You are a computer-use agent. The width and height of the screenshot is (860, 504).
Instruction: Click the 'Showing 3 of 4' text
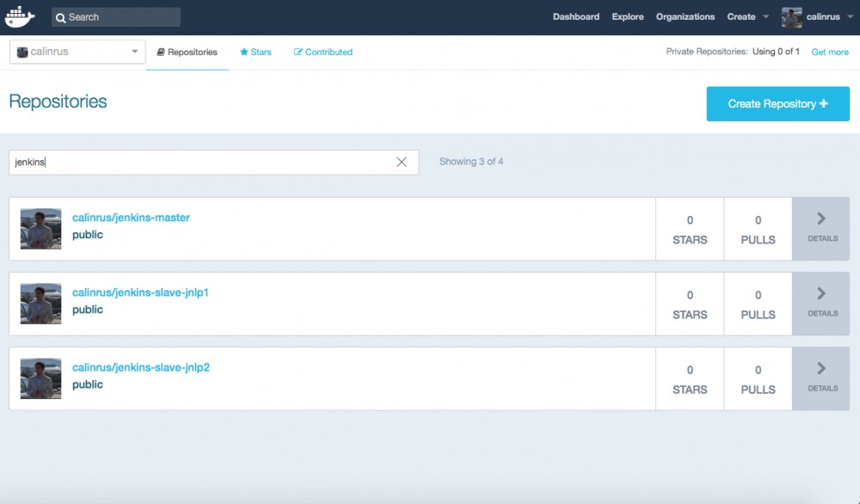[471, 162]
